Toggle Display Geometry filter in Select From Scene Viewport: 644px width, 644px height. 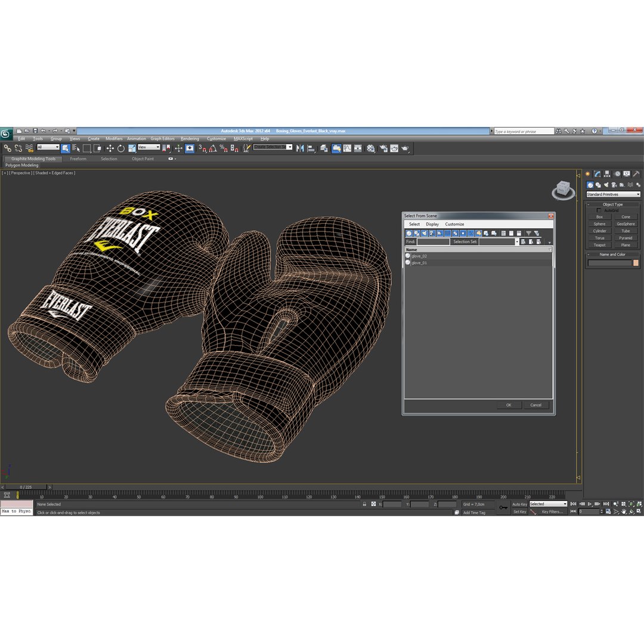click(x=408, y=233)
